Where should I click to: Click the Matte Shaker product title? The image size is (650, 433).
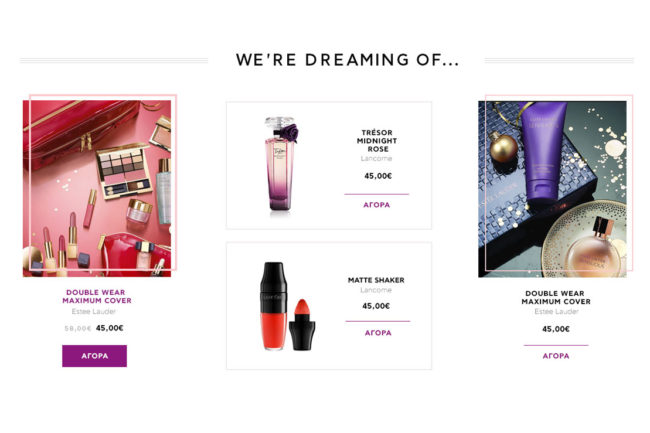376,280
